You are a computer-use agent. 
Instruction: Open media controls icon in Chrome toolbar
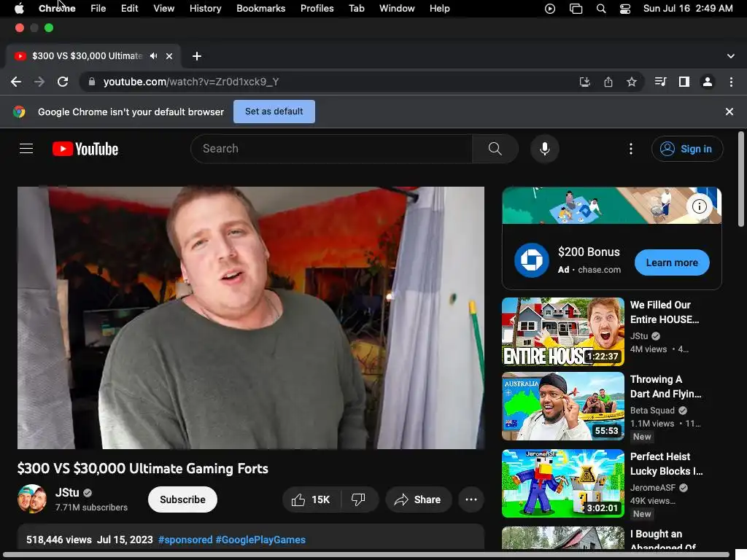pyautogui.click(x=660, y=82)
